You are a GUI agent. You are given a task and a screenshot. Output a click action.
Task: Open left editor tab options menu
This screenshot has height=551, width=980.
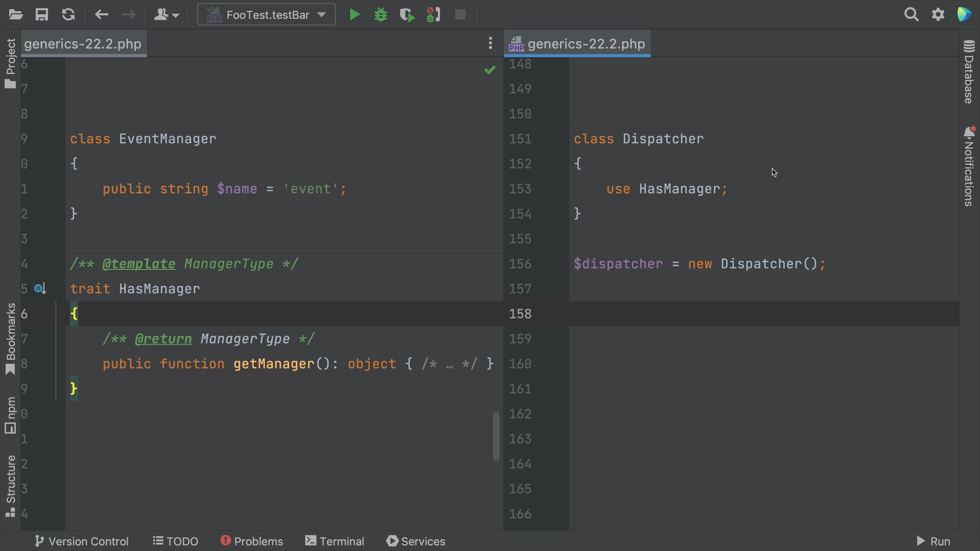[490, 43]
